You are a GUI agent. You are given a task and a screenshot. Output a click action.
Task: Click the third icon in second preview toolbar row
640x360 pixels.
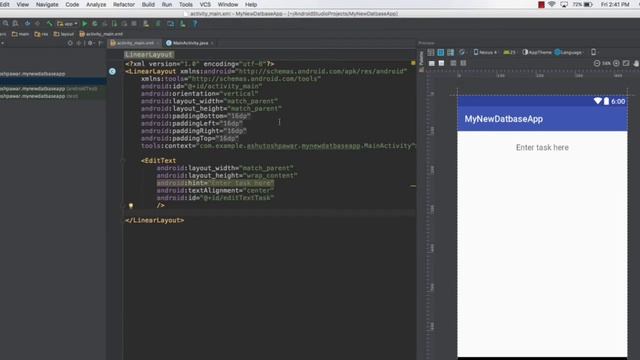pos(453,63)
